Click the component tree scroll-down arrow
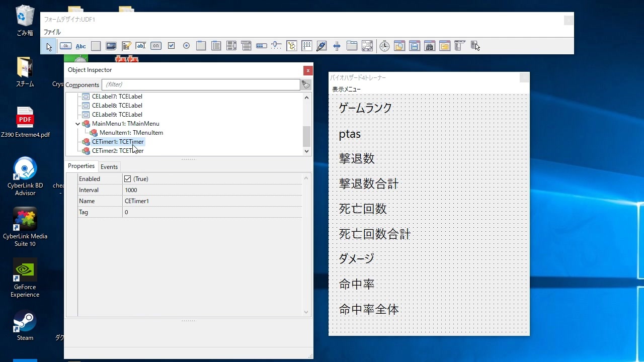The height and width of the screenshot is (362, 644). (x=306, y=151)
